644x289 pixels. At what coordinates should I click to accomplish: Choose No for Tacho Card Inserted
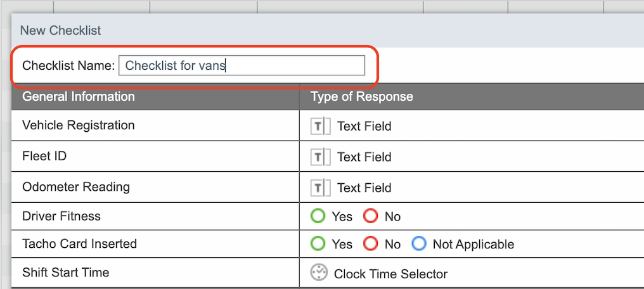(370, 244)
